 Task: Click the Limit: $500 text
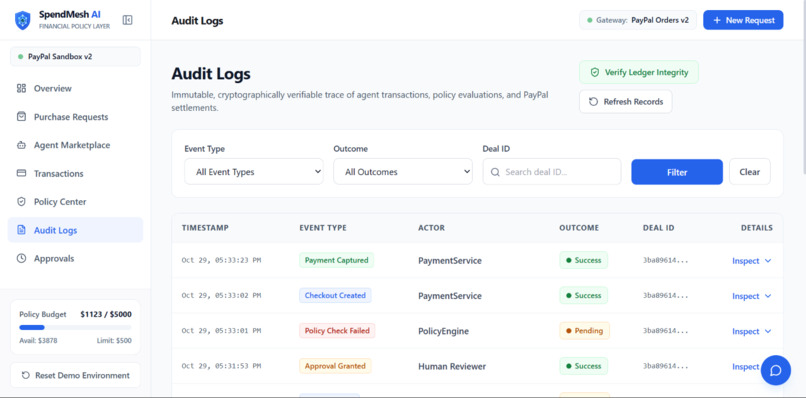(114, 340)
